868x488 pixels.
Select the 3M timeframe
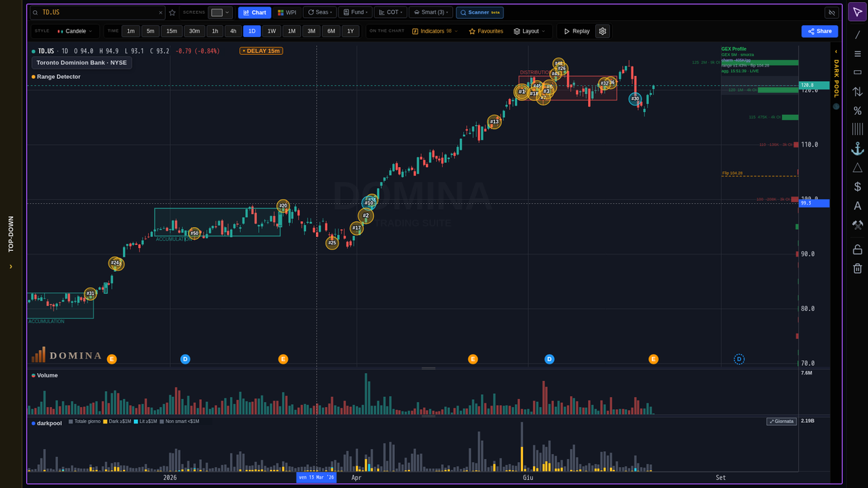click(x=311, y=31)
